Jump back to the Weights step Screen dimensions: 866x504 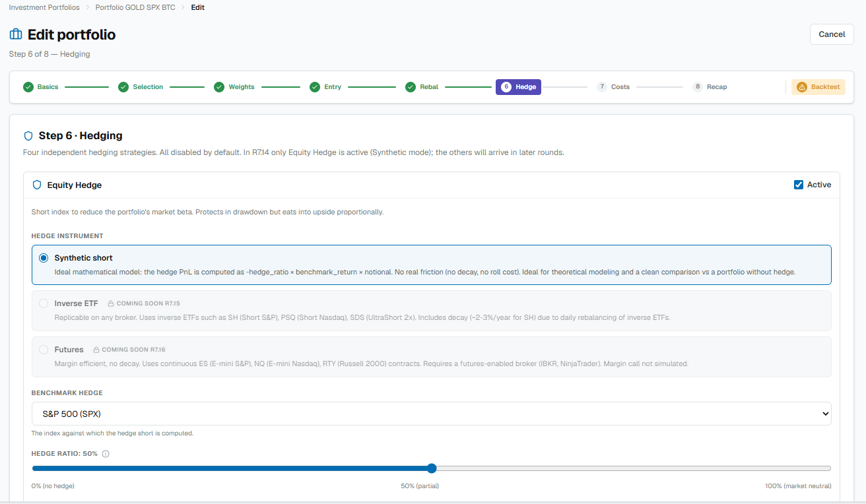234,87
